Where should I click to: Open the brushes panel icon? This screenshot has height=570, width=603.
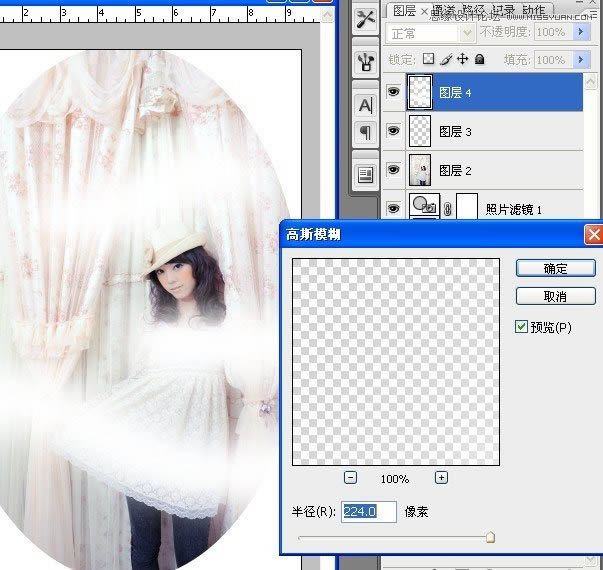click(x=365, y=61)
